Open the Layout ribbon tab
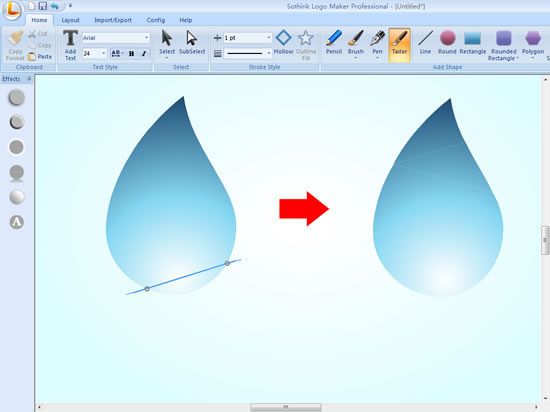The width and height of the screenshot is (550, 412). coord(71,20)
